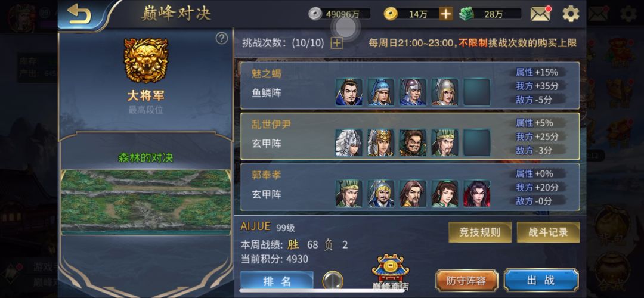This screenshot has height=298, width=644.
Task: Click the question mark help icon
Action: click(222, 39)
